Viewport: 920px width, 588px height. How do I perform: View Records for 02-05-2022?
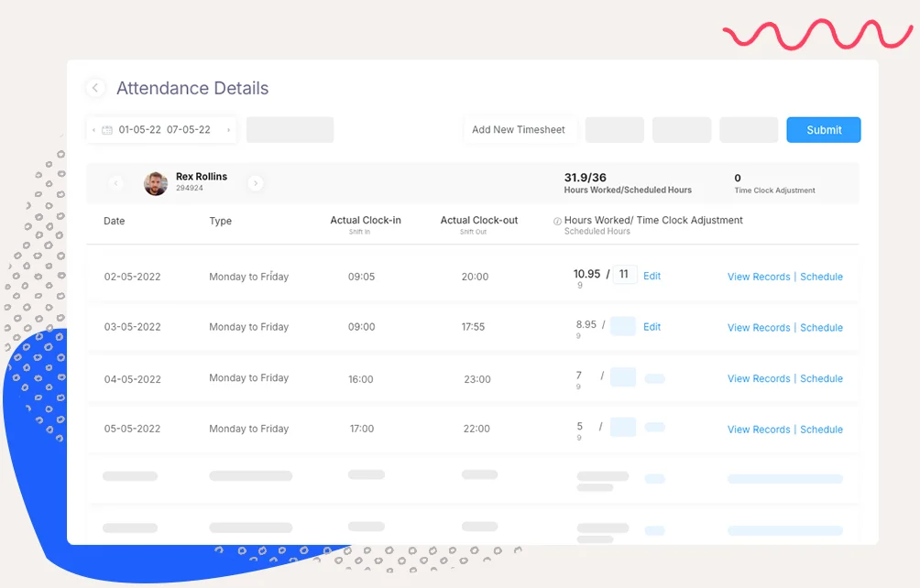point(758,277)
